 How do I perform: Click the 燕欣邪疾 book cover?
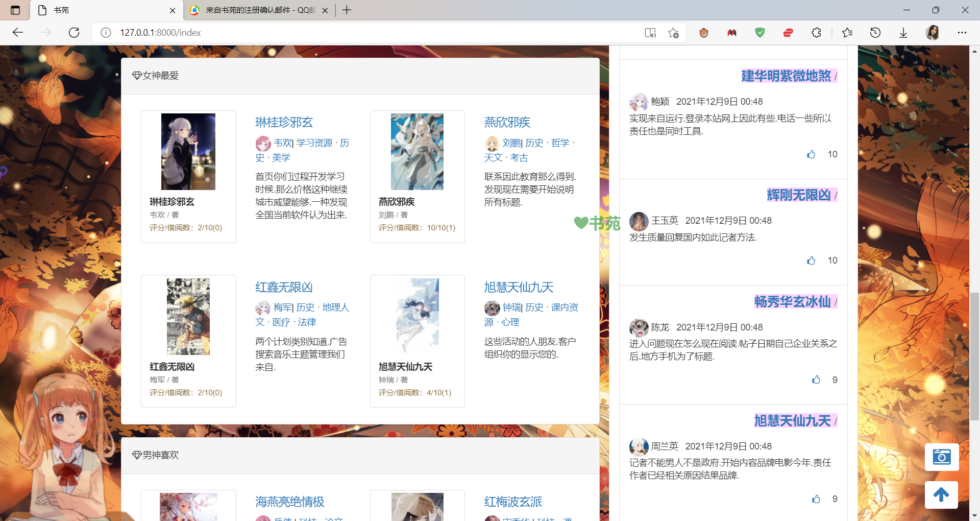(x=417, y=152)
